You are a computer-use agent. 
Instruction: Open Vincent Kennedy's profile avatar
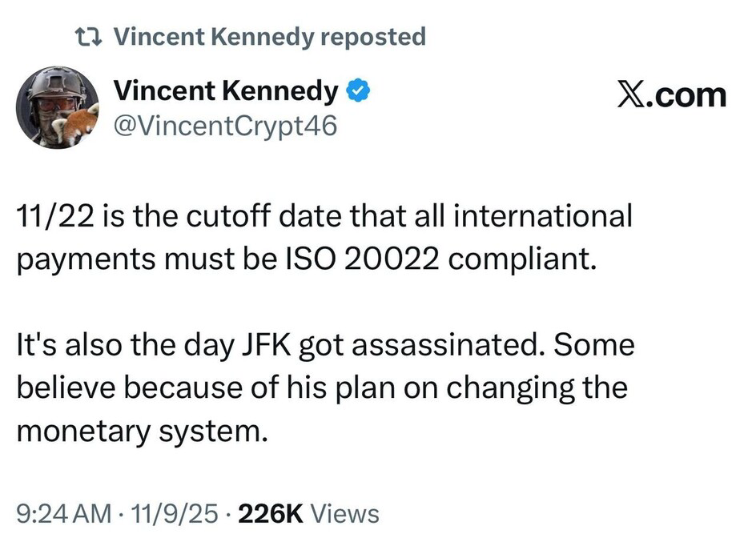(56, 107)
